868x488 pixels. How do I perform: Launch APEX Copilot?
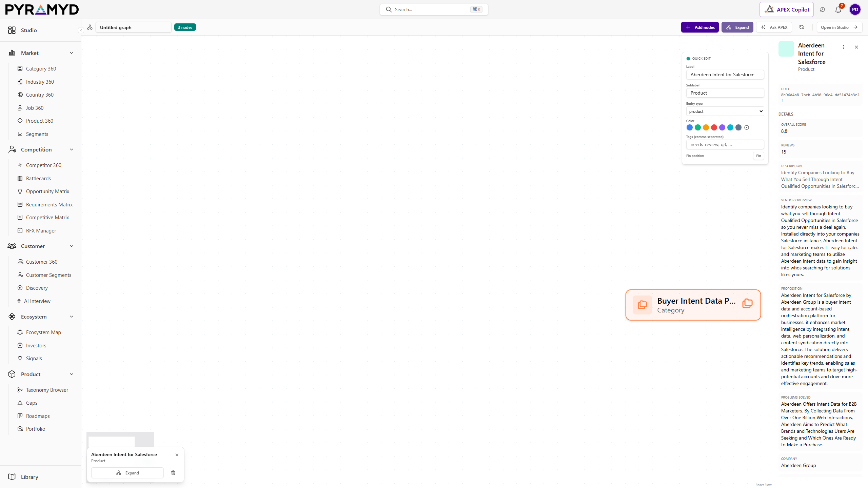[x=786, y=9]
